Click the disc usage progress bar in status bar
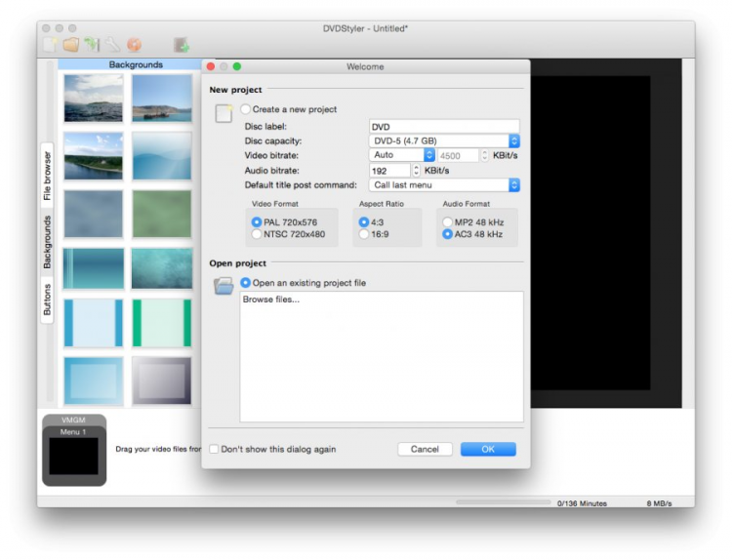Viewport: 732px width, 560px height. 504,502
